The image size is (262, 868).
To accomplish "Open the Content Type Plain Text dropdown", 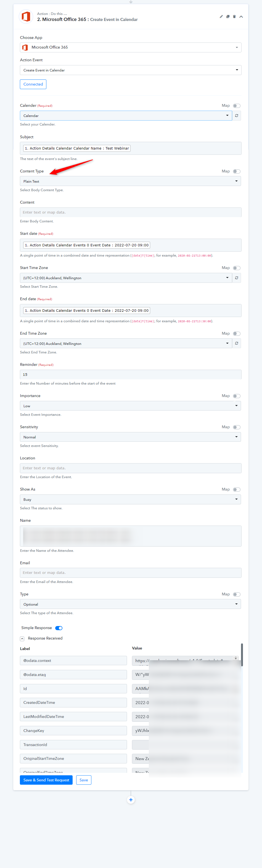I will (x=131, y=181).
